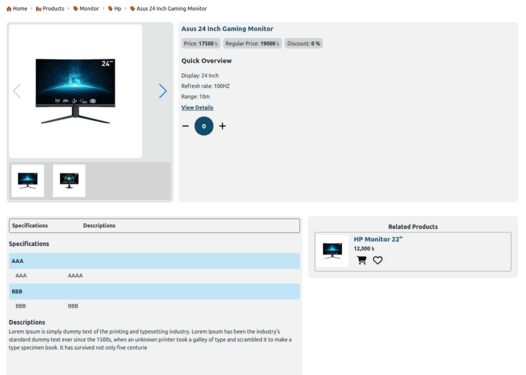Select the first monitor thumbnail
Screen dimensions: 526x375
click(x=28, y=181)
